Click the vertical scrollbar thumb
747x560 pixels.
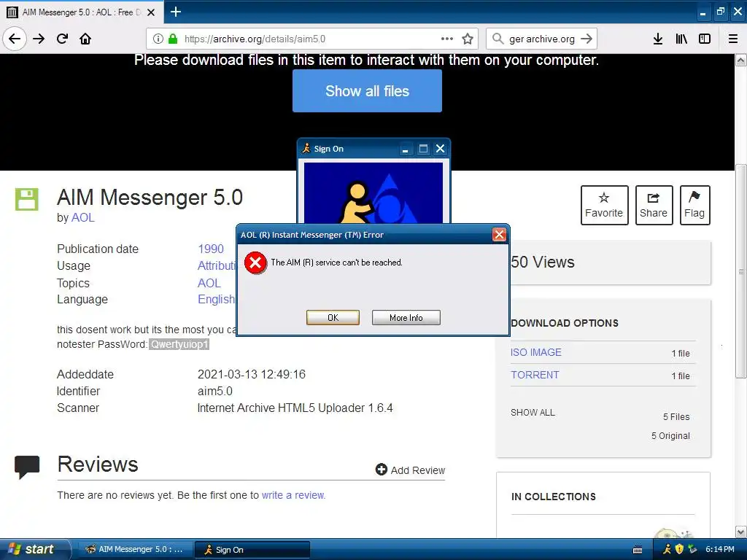tap(741, 271)
